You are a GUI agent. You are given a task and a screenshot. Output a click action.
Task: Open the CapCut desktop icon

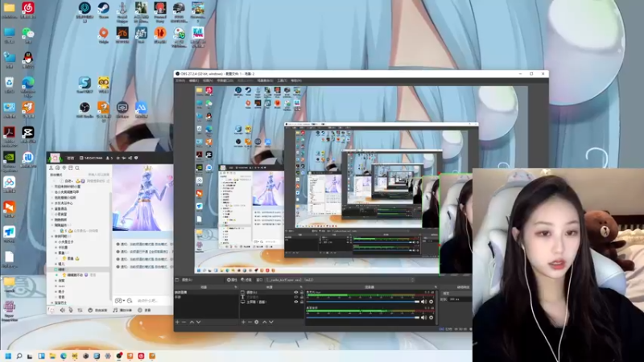pyautogui.click(x=28, y=133)
